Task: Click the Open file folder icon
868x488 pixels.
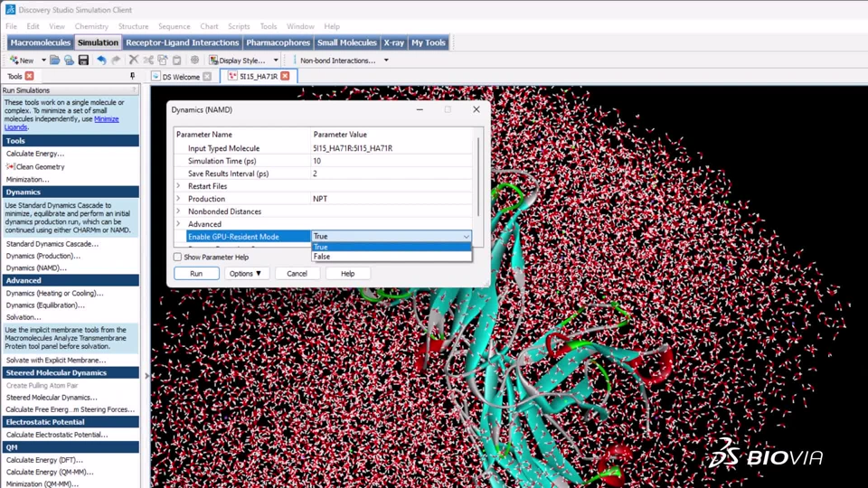Action: tap(55, 61)
